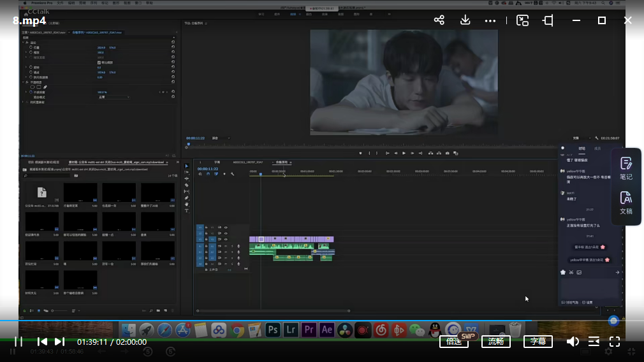
Task: Adjust project panel thumbnail zoom slider
Action: point(60,311)
